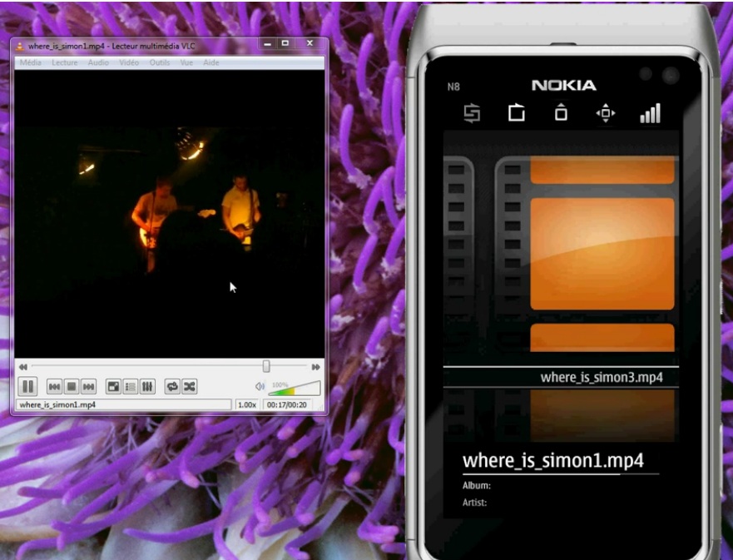Mute the audio via the VLC speaker icon
Image resolution: width=733 pixels, height=560 pixels.
pos(261,386)
